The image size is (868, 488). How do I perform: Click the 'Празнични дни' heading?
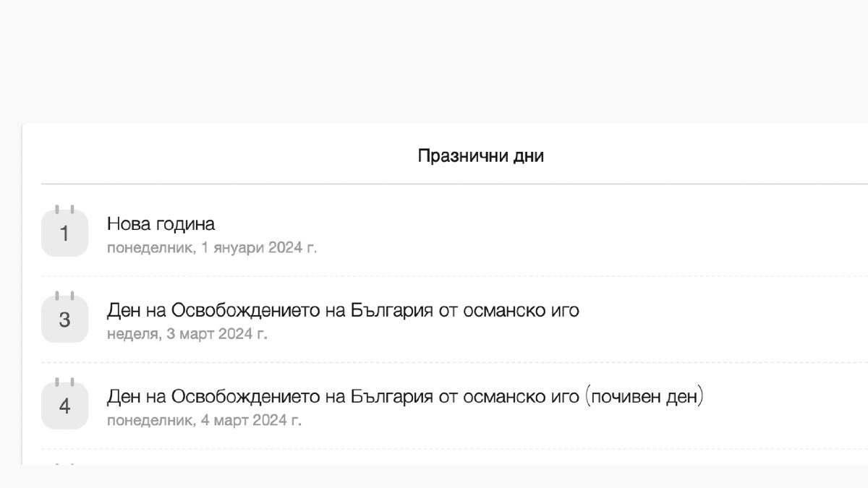point(481,155)
